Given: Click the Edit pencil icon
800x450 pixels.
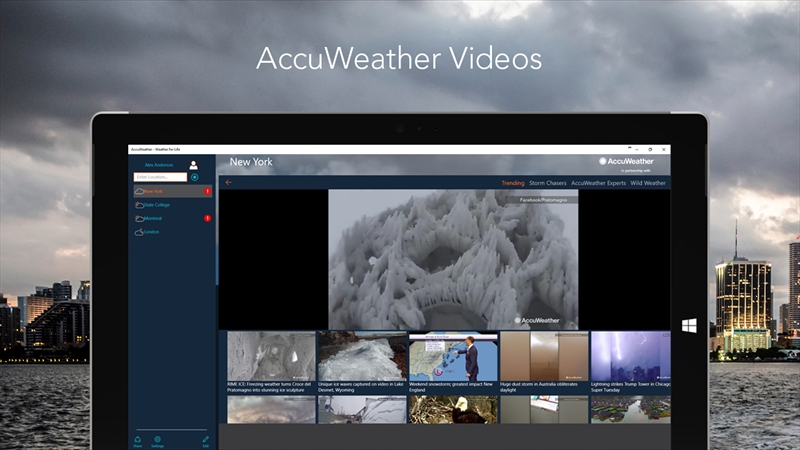Looking at the screenshot, I should [x=206, y=441].
